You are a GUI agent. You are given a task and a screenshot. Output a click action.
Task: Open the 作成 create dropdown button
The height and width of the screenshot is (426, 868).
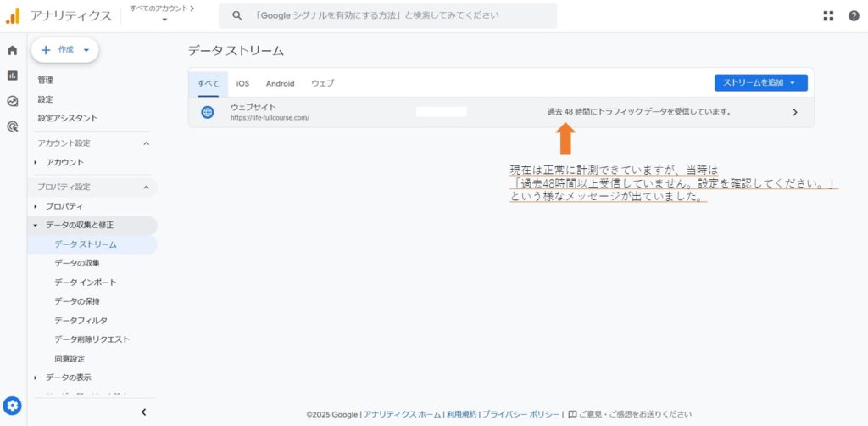[x=65, y=50]
